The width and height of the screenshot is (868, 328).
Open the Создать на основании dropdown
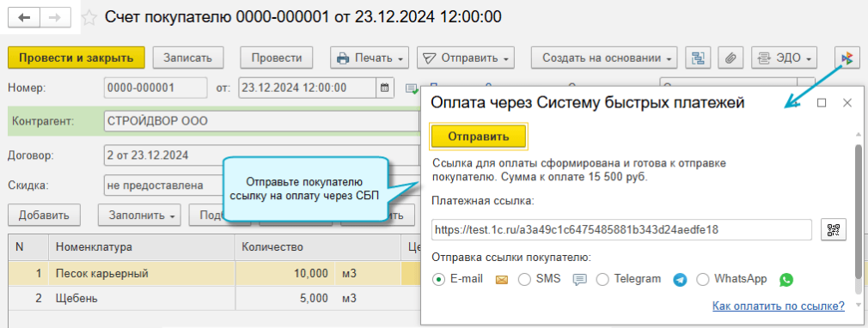point(604,58)
